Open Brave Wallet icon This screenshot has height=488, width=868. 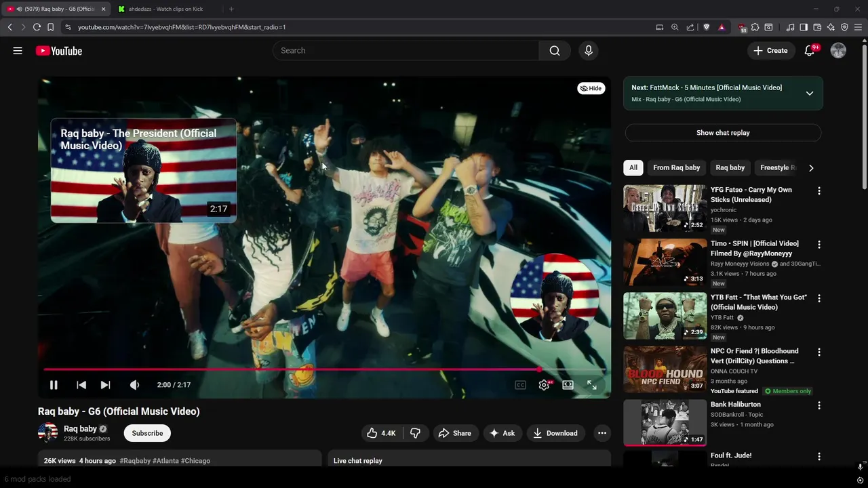pos(817,27)
